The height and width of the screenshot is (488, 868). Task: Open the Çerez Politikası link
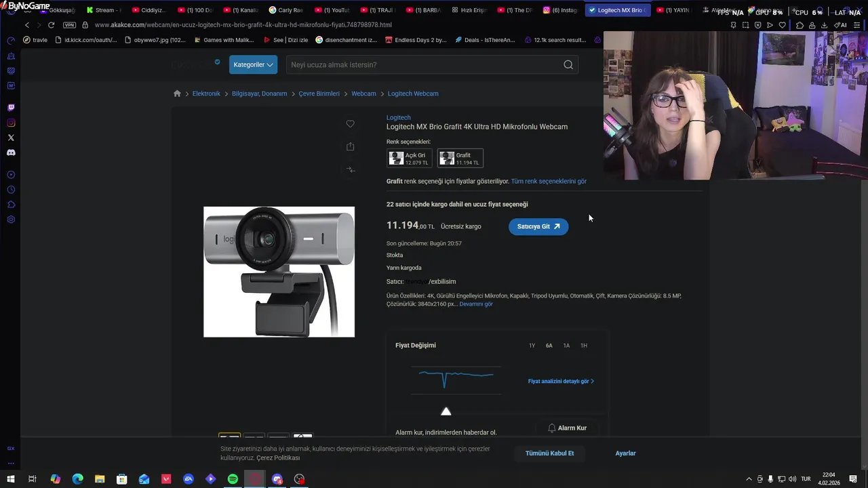pos(278,457)
